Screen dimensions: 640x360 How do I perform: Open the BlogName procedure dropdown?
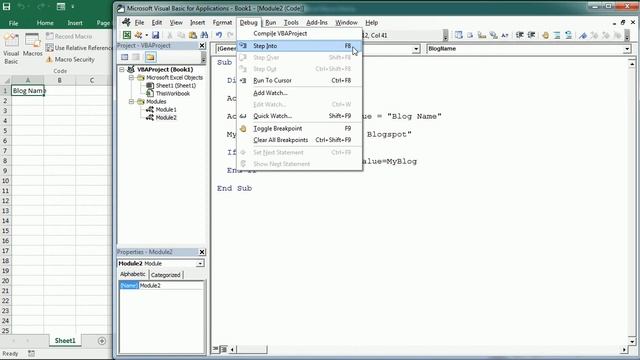click(627, 49)
